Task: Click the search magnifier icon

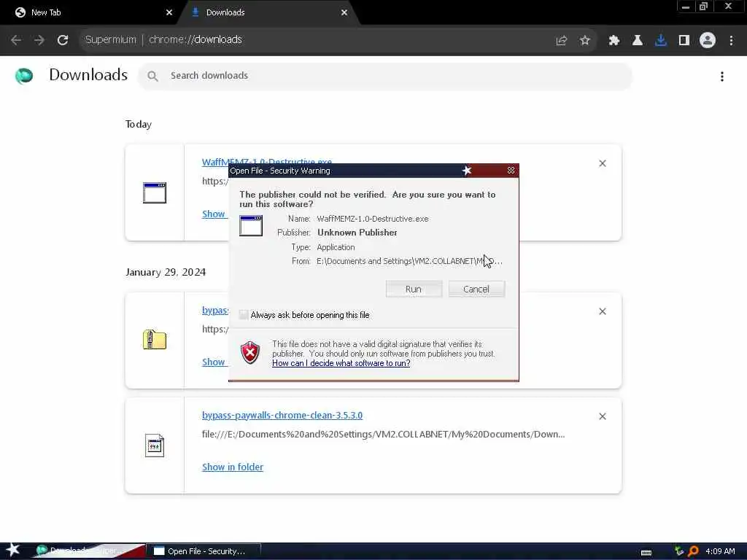Action: pos(152,76)
